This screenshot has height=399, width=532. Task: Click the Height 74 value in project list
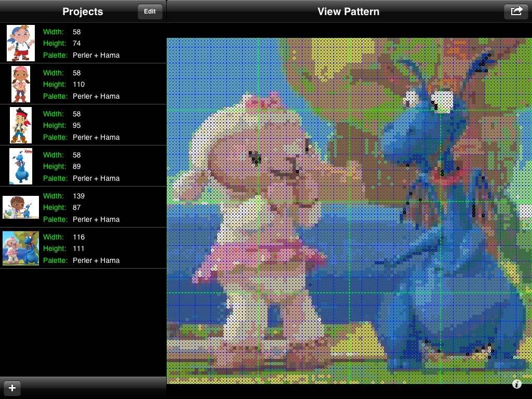77,44
